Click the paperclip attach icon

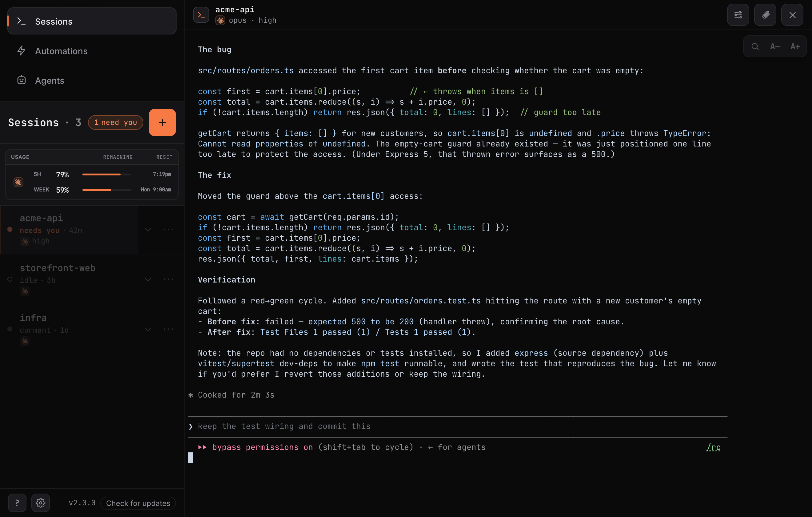[765, 15]
